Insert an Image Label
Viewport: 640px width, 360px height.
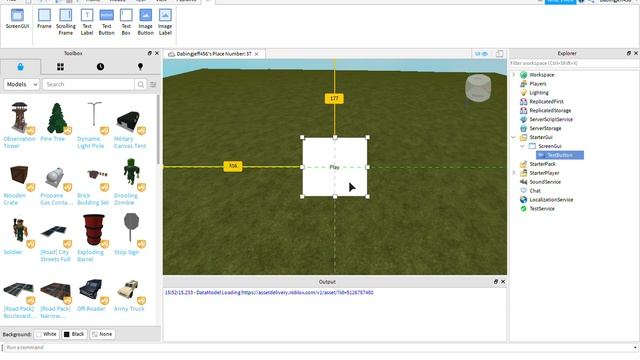tap(165, 22)
